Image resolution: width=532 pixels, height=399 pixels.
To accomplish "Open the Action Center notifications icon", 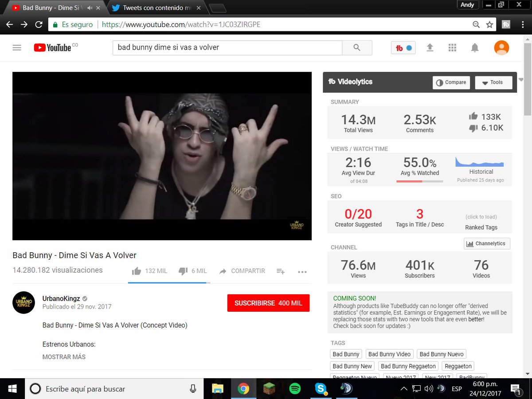I will 515,389.
